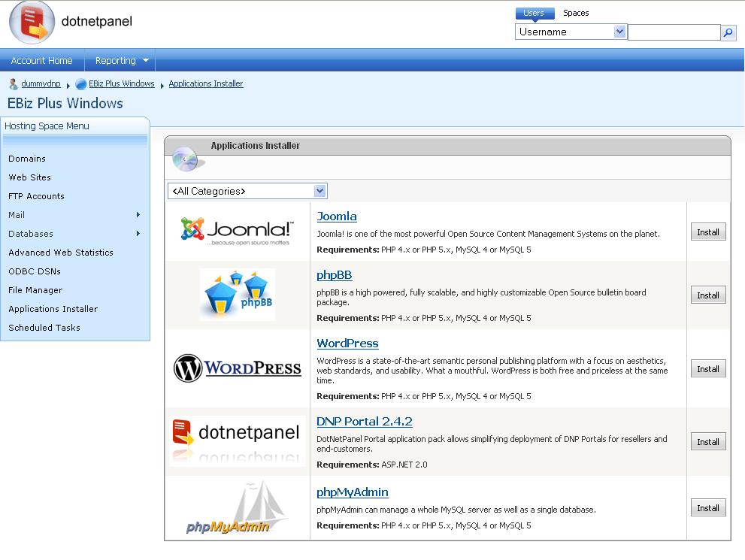Install the WordPress application

point(708,368)
